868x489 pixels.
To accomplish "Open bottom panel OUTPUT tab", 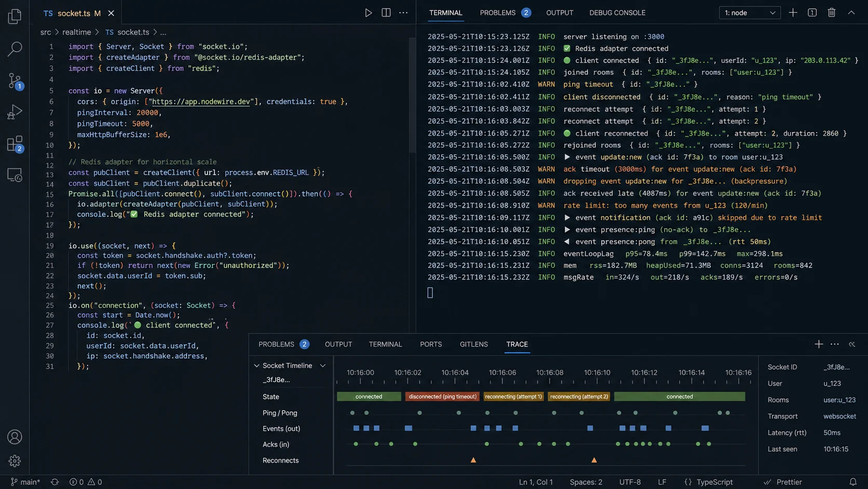I will pos(338,344).
